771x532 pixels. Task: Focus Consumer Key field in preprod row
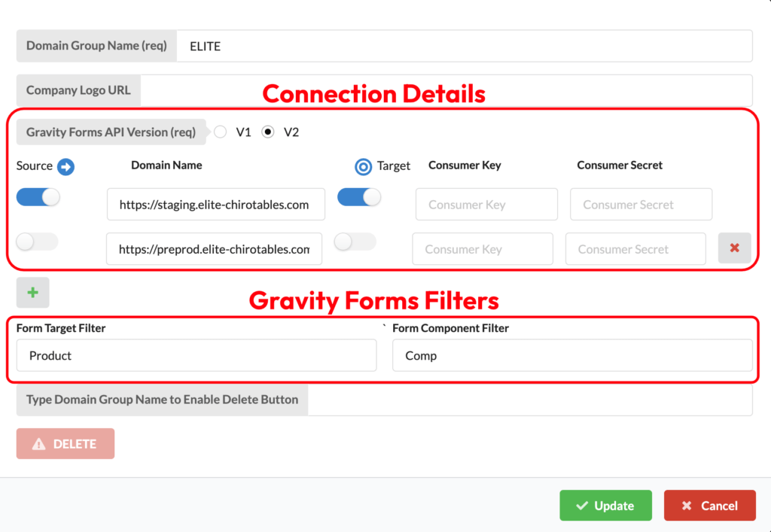click(483, 249)
